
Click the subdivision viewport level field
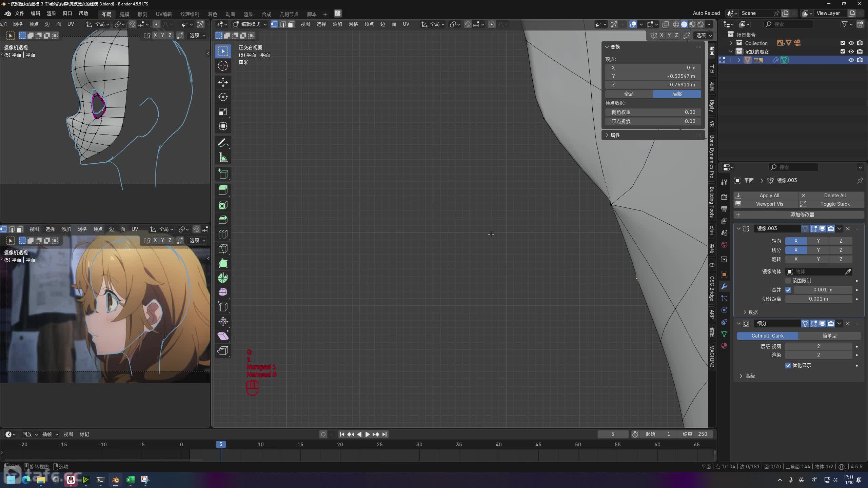tap(818, 346)
